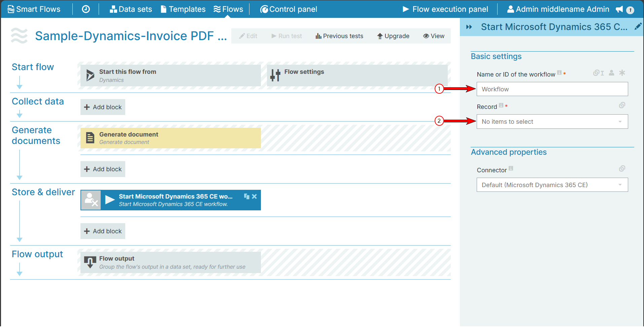The image size is (644, 327).
Task: Open the Flows menu
Action: pyautogui.click(x=228, y=9)
